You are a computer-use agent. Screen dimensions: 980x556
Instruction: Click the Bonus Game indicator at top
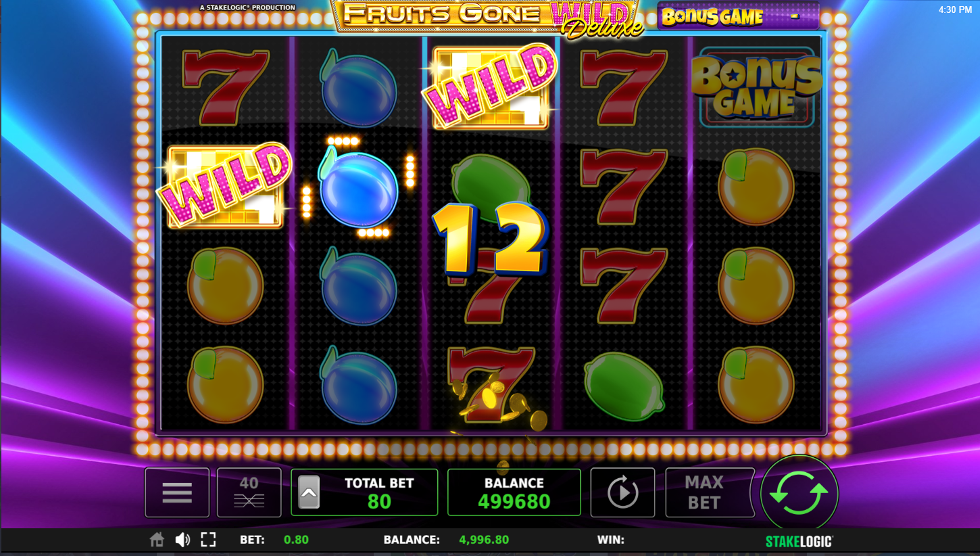(x=738, y=16)
